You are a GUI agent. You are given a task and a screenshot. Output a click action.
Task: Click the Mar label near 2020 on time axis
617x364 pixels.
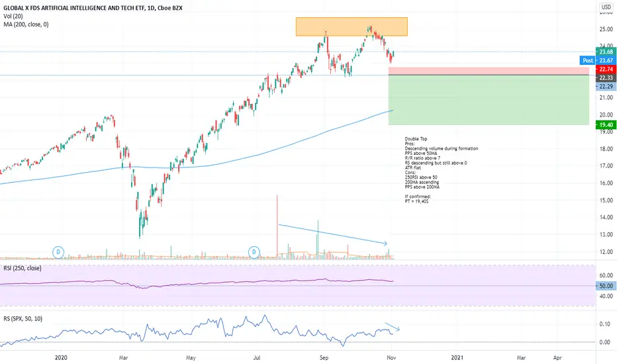(123, 357)
